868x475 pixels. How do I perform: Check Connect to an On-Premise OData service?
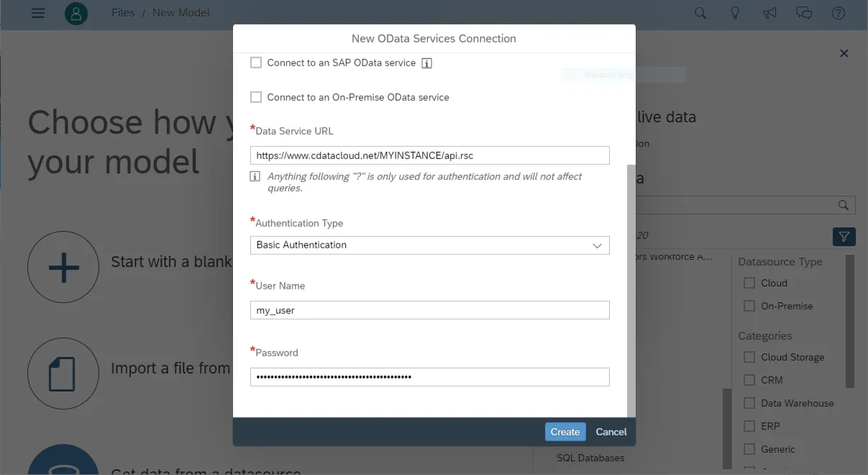(x=256, y=97)
